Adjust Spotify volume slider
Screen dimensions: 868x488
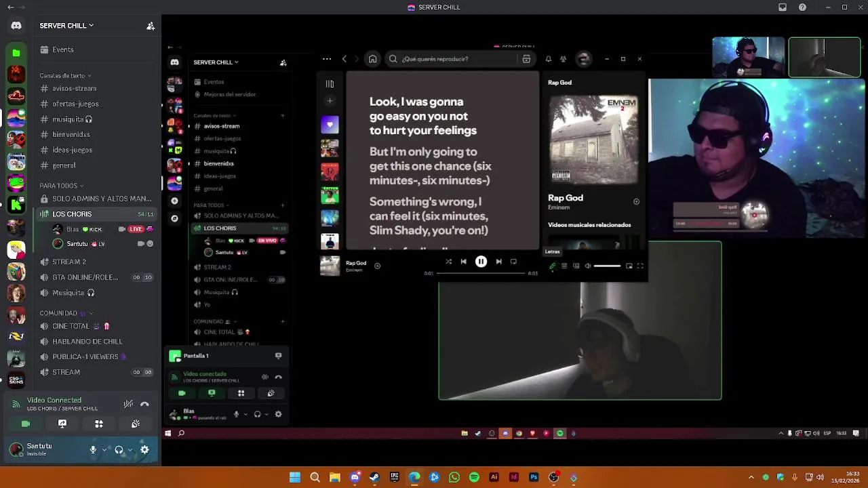pyautogui.click(x=607, y=266)
